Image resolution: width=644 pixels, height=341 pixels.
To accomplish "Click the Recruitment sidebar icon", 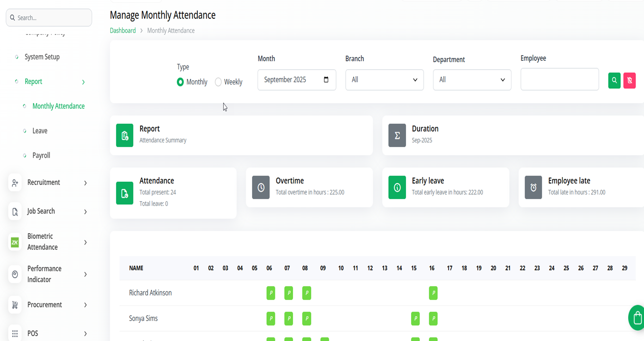I will 15,183.
